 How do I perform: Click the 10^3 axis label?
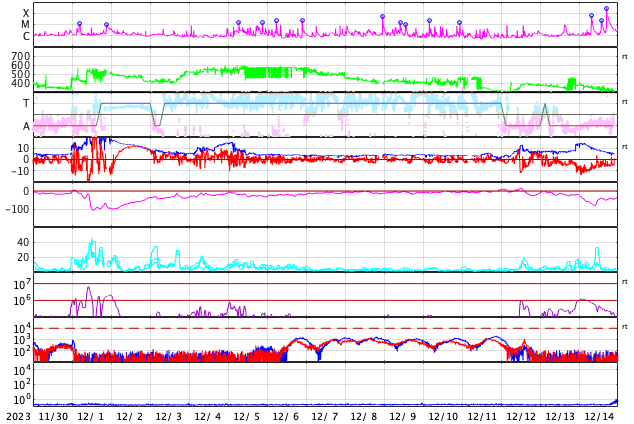tap(21, 340)
